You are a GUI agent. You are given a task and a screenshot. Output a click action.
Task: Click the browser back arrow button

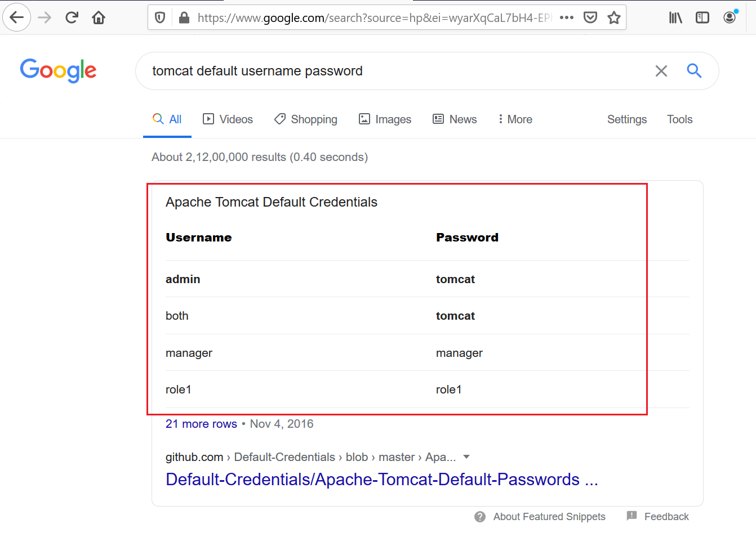coord(17,17)
